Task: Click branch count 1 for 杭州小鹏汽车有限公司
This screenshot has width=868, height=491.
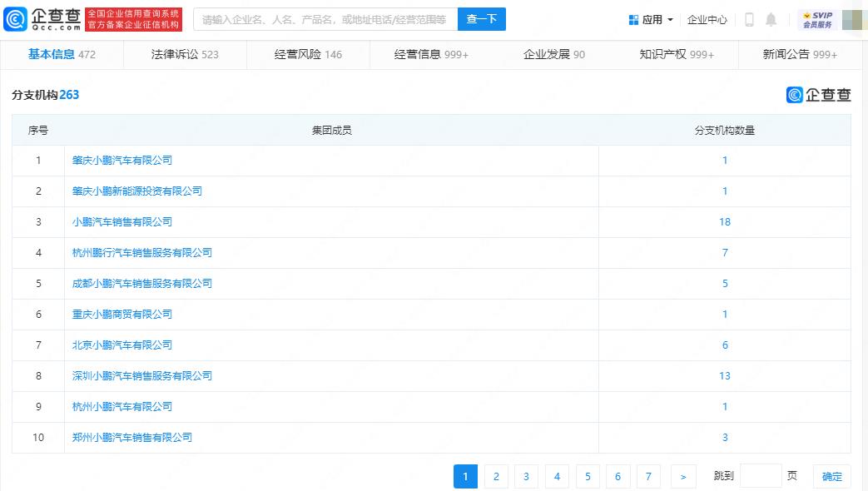Action: 725,407
